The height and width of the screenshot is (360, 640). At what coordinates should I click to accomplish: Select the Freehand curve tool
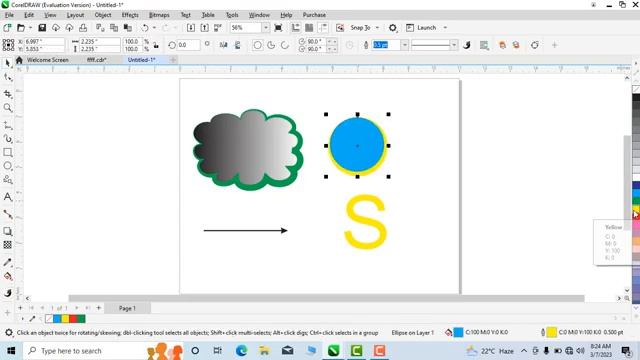(x=7, y=125)
